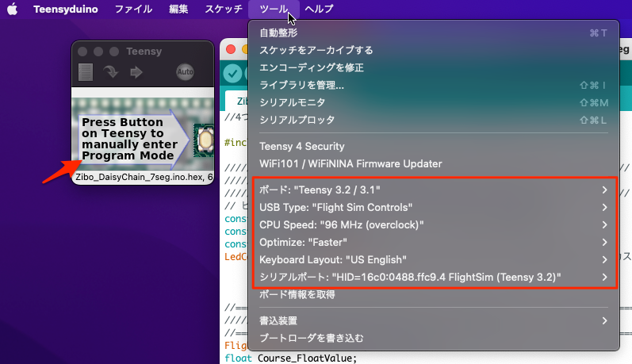Viewport: 632px width, 364px height.
Task: Open the Teensyduino application menu
Action: (x=65, y=9)
